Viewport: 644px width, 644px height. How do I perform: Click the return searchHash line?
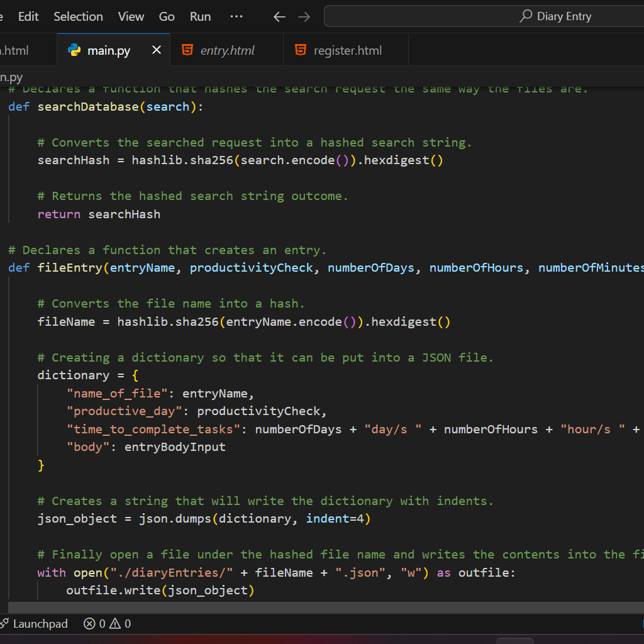point(99,214)
